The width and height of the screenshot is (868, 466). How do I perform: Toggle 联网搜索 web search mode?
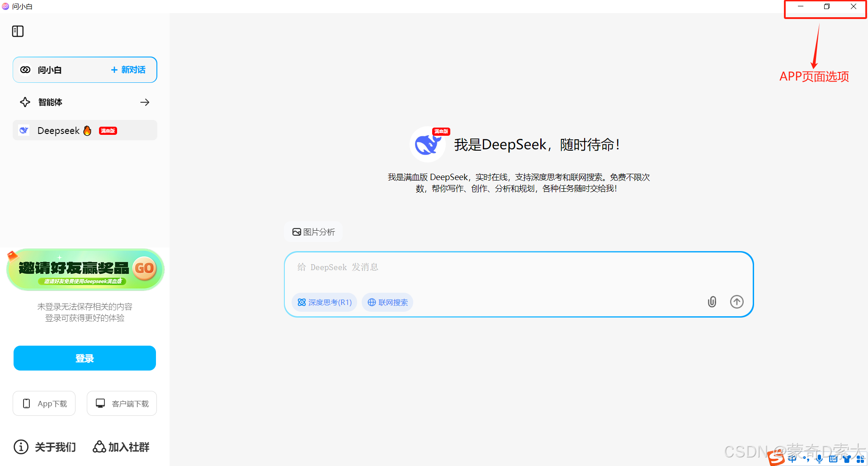point(387,302)
